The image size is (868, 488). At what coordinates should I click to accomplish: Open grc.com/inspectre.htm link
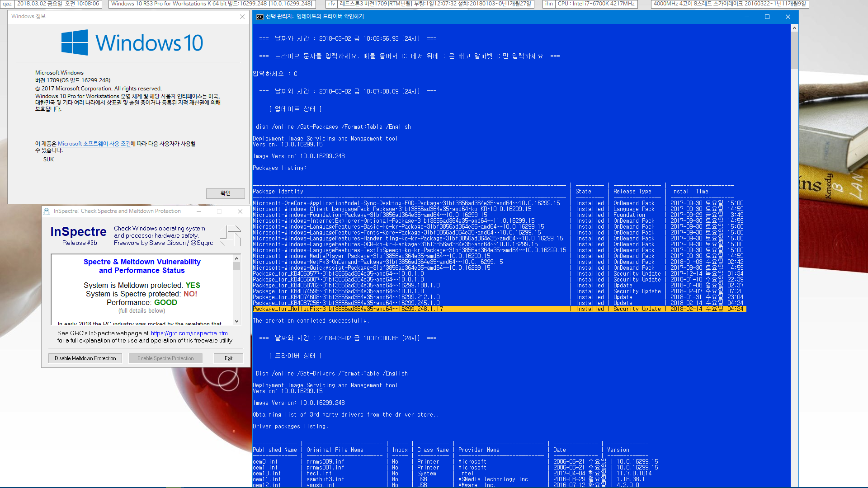189,333
